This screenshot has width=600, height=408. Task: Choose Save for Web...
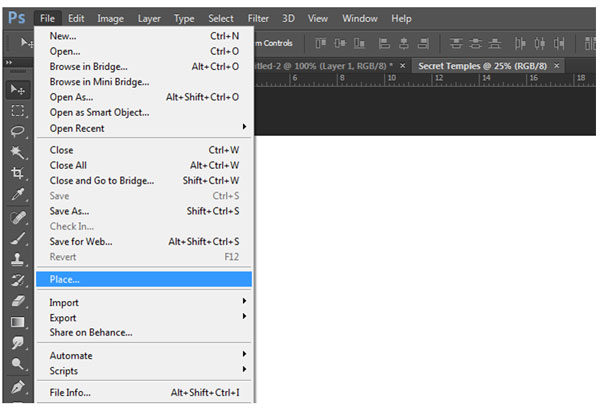point(144,242)
